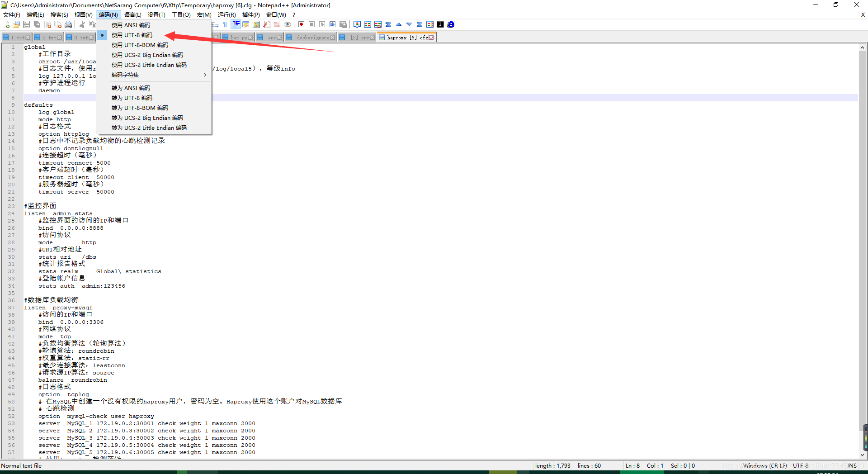The image size is (868, 474).
Task: Click the blue down-triangle plugin icon
Action: click(x=409, y=24)
